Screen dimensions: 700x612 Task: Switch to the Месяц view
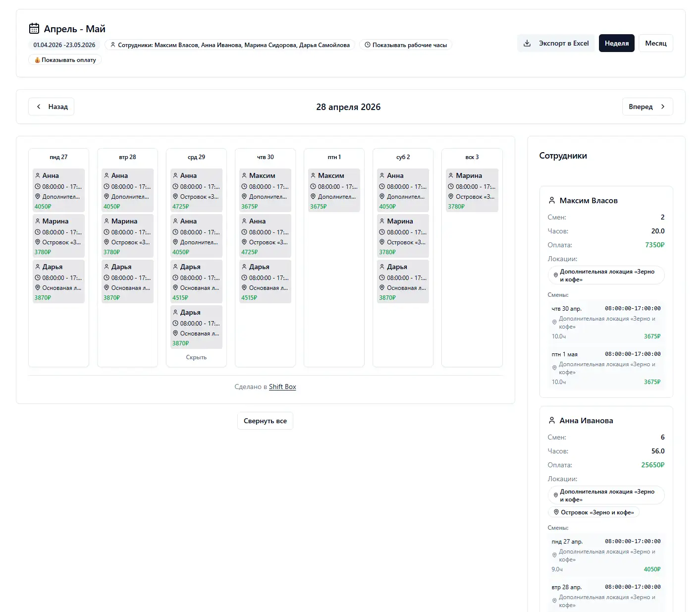[655, 43]
